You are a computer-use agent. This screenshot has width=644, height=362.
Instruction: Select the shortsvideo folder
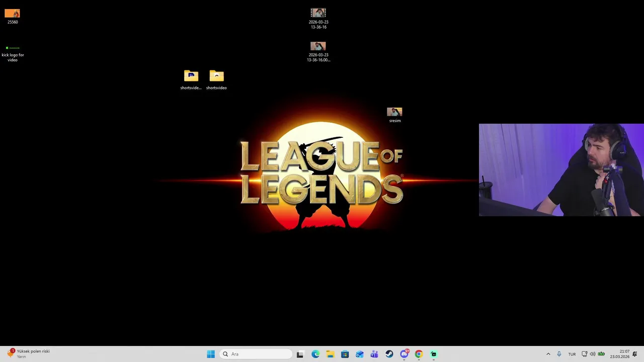pos(216,80)
